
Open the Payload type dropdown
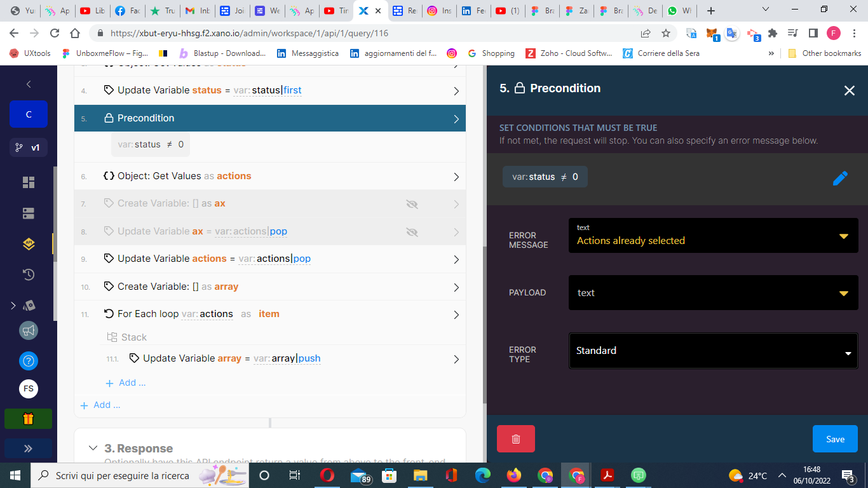coord(844,293)
